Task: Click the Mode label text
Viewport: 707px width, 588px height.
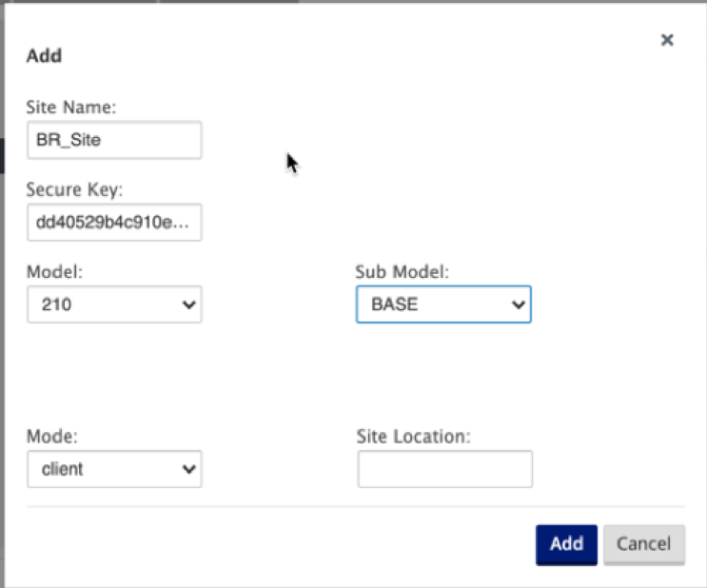Action: [51, 437]
